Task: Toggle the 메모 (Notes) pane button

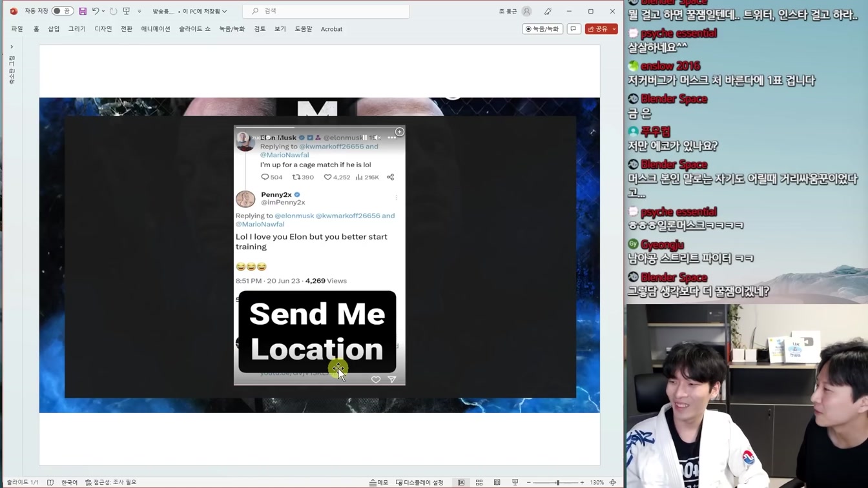Action: tap(379, 482)
